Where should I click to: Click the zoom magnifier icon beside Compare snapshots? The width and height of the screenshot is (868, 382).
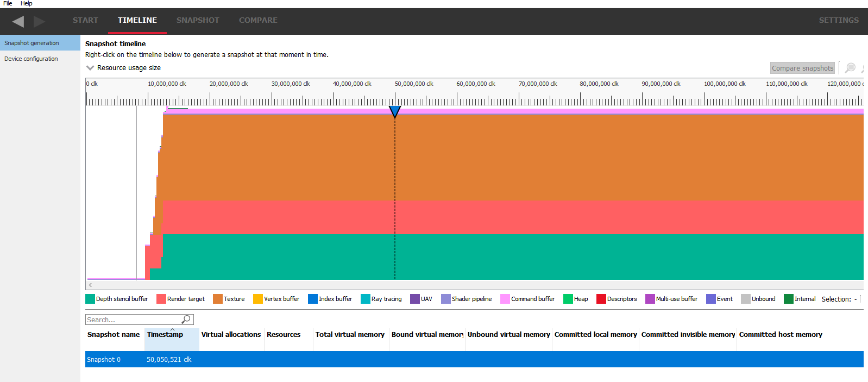[850, 68]
